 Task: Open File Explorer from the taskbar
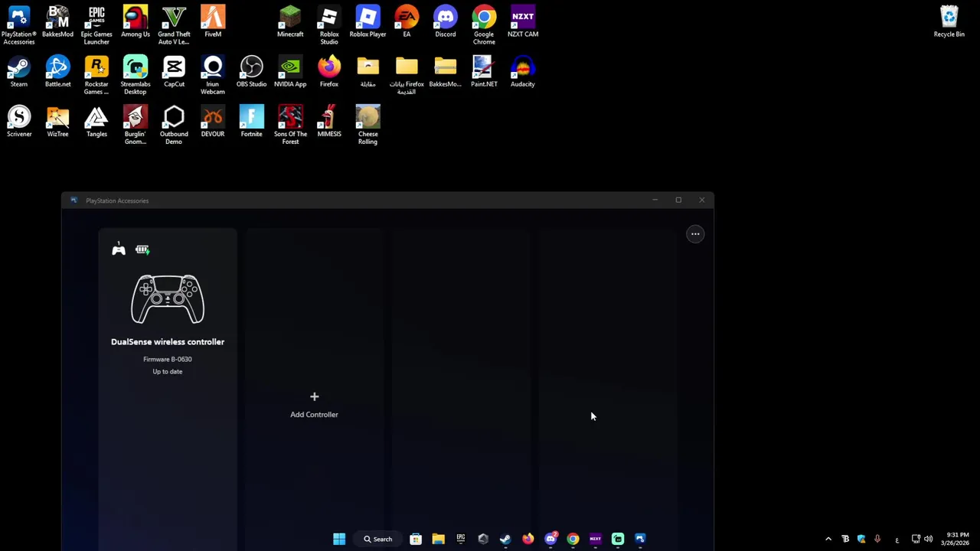pyautogui.click(x=438, y=539)
